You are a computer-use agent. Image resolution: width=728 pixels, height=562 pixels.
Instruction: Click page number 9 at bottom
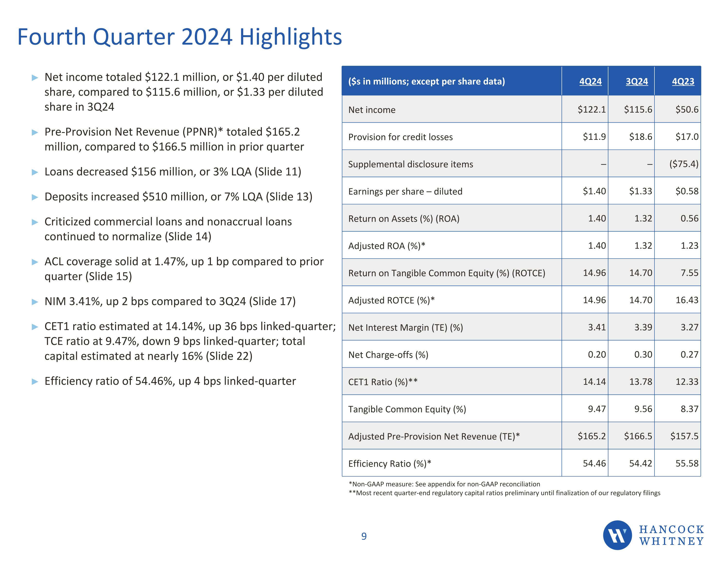(x=364, y=536)
